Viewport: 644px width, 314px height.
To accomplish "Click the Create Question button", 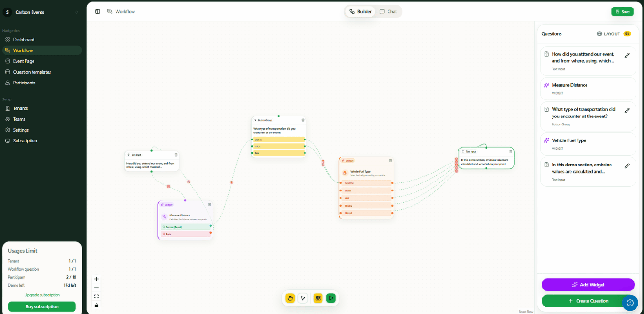I will pos(588,301).
